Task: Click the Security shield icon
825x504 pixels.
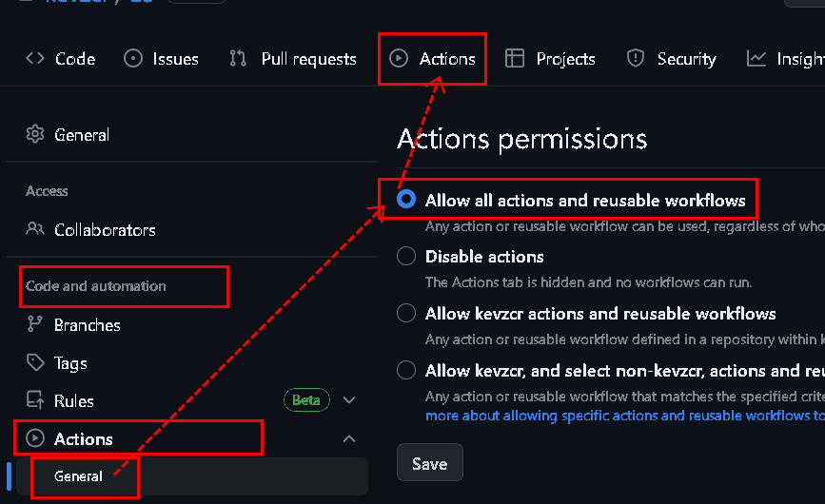Action: point(636,59)
